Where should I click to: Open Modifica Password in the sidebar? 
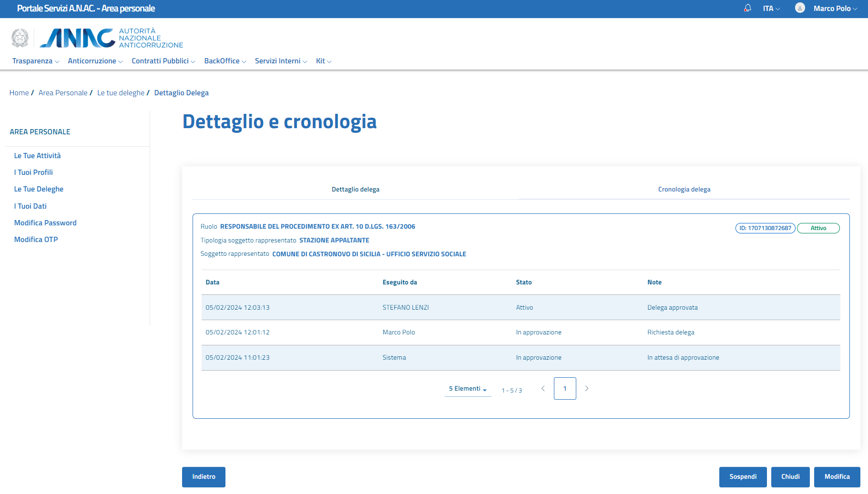45,223
